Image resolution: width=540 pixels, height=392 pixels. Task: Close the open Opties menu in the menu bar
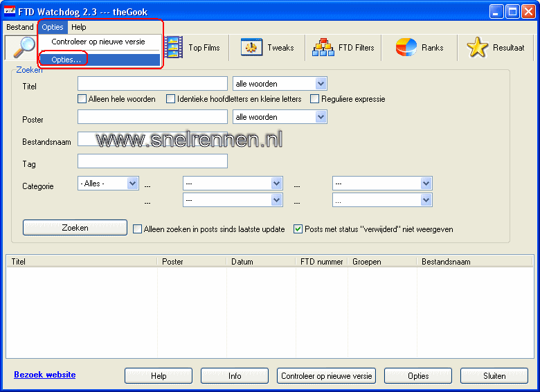click(53, 27)
